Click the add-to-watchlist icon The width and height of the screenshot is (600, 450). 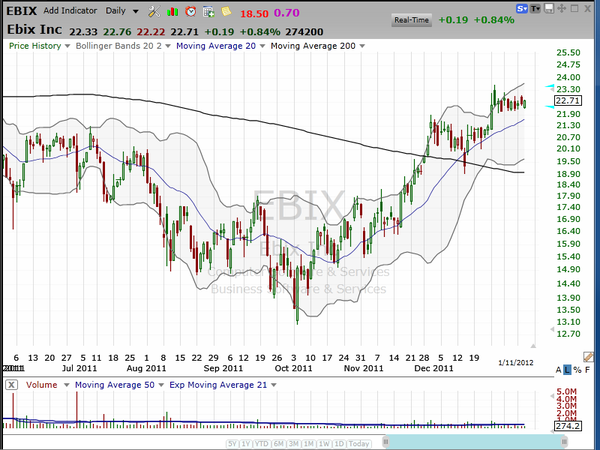click(209, 11)
